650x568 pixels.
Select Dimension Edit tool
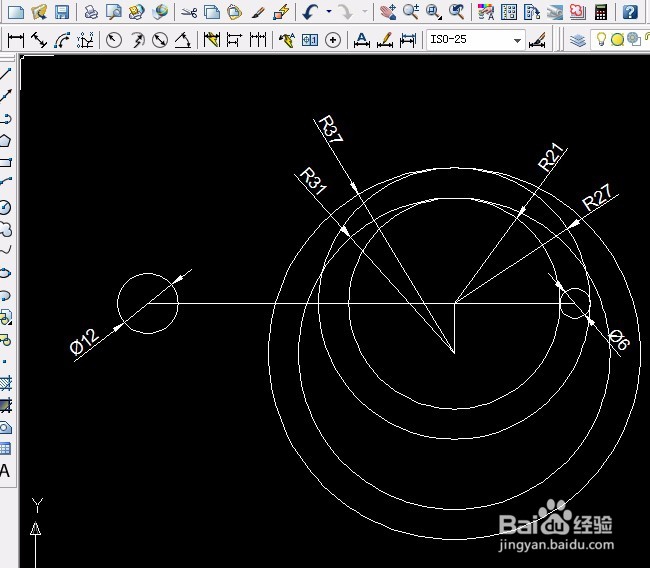pyautogui.click(x=362, y=40)
